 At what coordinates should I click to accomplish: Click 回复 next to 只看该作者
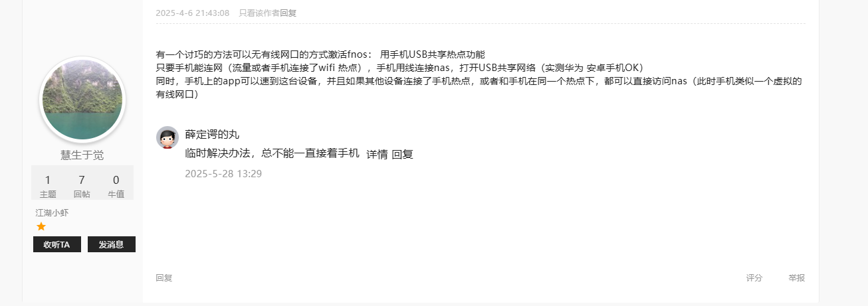tap(288, 13)
